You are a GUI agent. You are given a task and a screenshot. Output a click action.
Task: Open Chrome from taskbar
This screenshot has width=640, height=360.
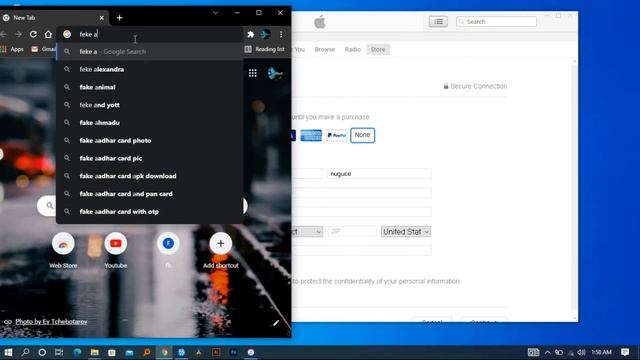tap(164, 352)
